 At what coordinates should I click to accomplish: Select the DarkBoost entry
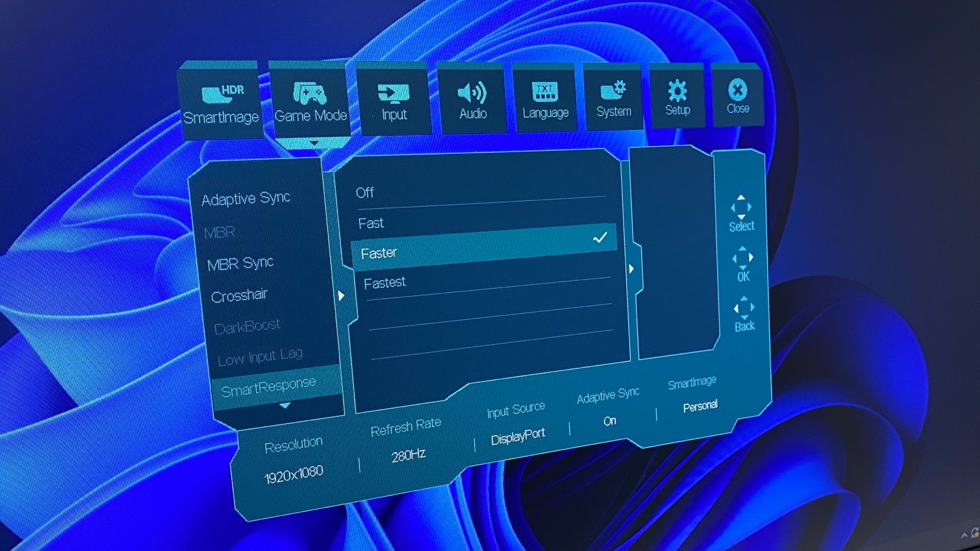click(247, 326)
